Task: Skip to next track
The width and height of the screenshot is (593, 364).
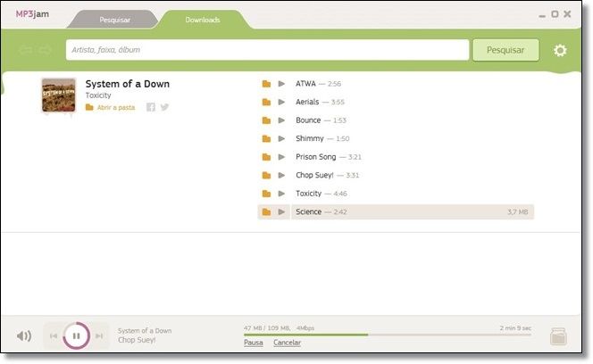Action: [99, 335]
